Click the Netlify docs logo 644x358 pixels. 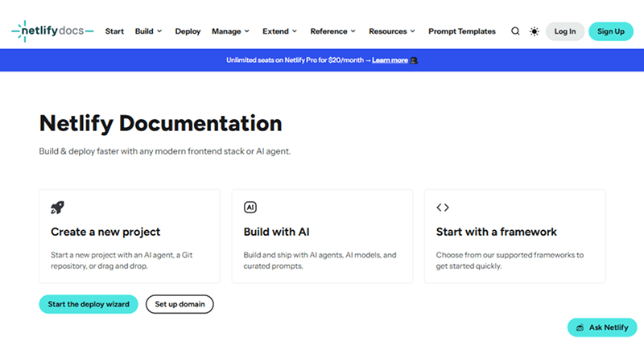52,31
